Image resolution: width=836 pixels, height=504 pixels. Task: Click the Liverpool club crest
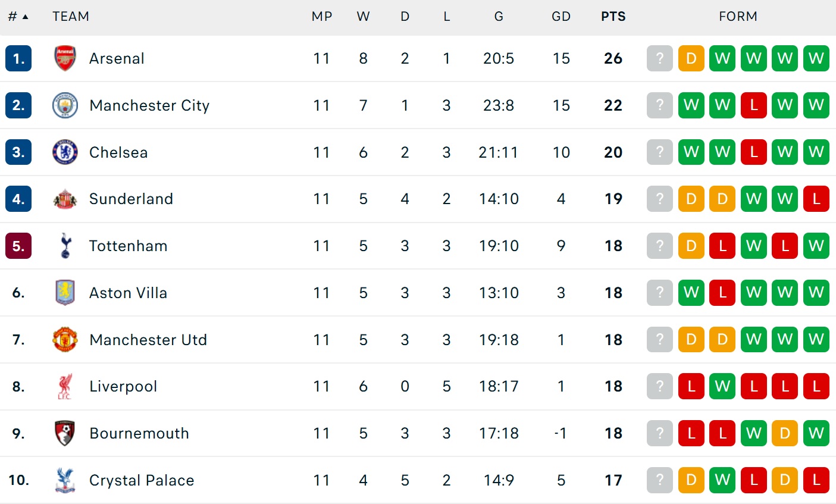click(x=65, y=387)
